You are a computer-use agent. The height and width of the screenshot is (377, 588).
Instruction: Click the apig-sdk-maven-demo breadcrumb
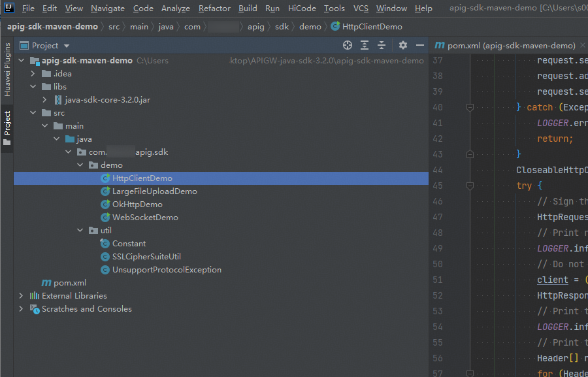pos(52,27)
